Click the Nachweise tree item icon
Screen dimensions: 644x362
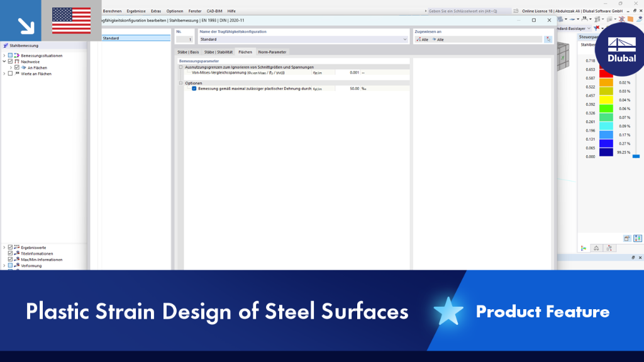pos(17,62)
